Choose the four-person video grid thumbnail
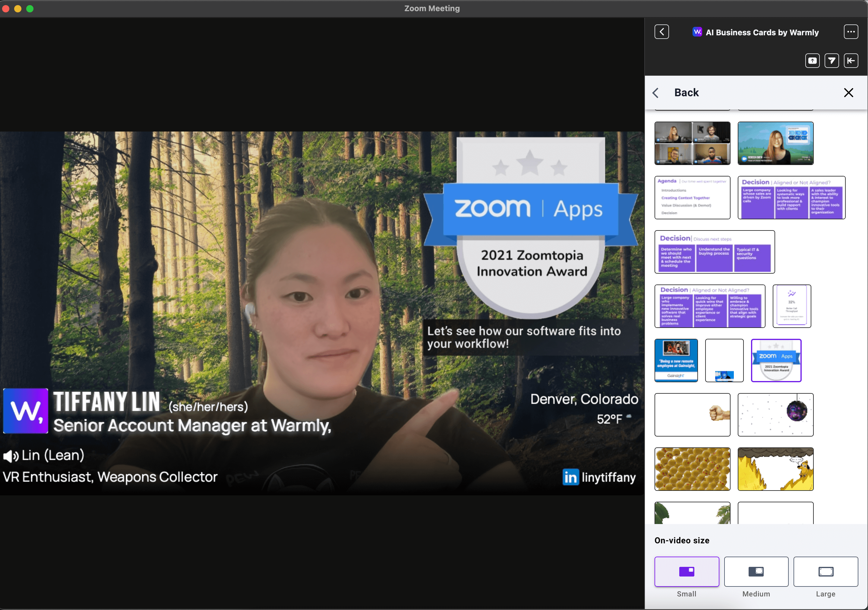Viewport: 868px width, 610px height. pyautogui.click(x=692, y=143)
